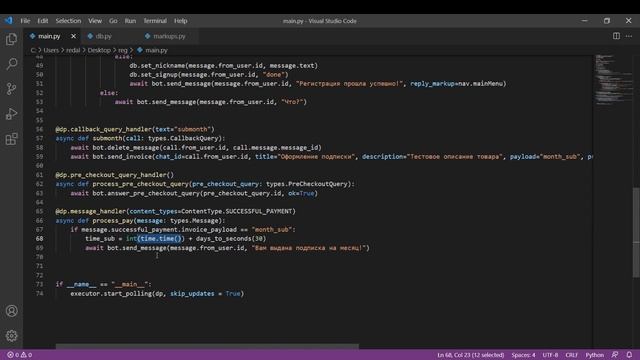Click bot.send_invoice on line 59
The width and height of the screenshot is (640, 360).
coord(122,157)
